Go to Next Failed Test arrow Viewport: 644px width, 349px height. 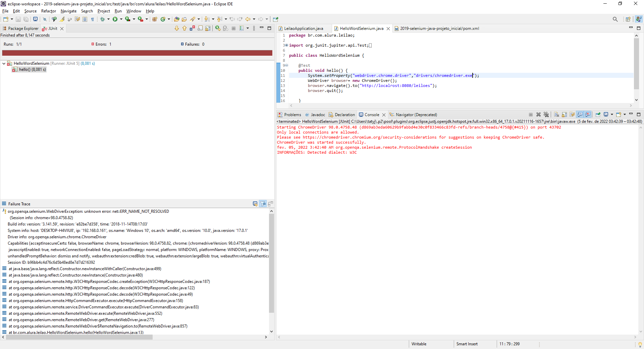177,29
